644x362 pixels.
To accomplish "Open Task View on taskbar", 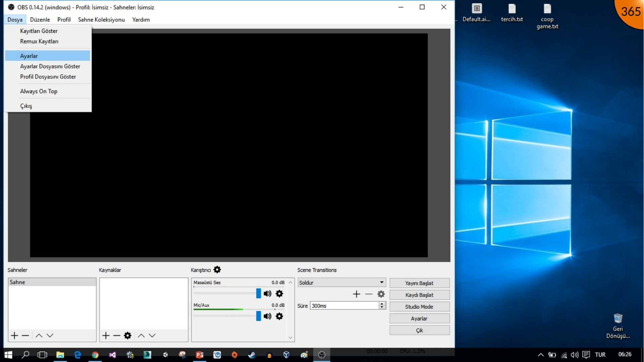I will [42, 355].
